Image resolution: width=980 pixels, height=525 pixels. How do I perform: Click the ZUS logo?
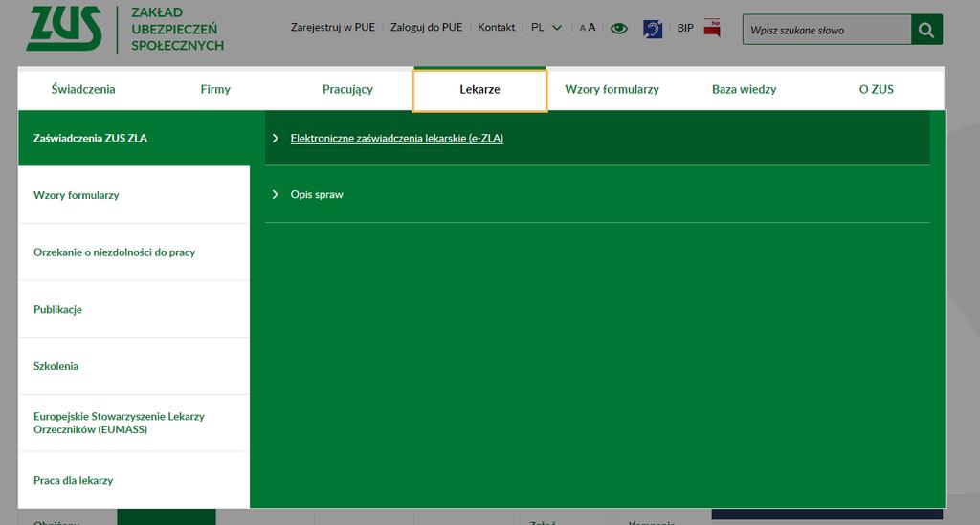(64, 29)
